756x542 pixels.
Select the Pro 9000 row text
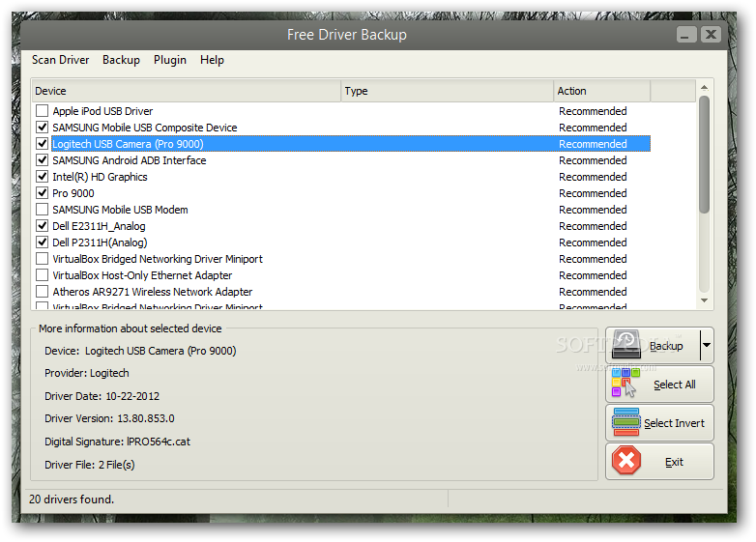coord(73,192)
